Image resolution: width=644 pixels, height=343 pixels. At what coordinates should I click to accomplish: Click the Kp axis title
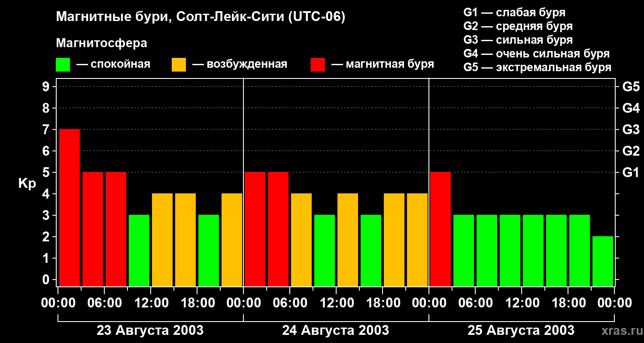(x=27, y=184)
